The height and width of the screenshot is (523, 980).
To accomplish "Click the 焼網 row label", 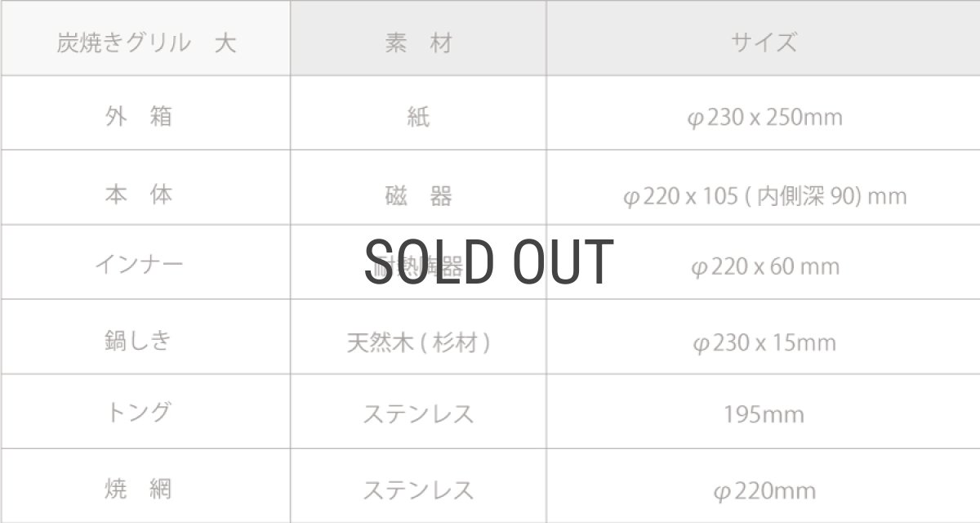I will click(x=139, y=489).
